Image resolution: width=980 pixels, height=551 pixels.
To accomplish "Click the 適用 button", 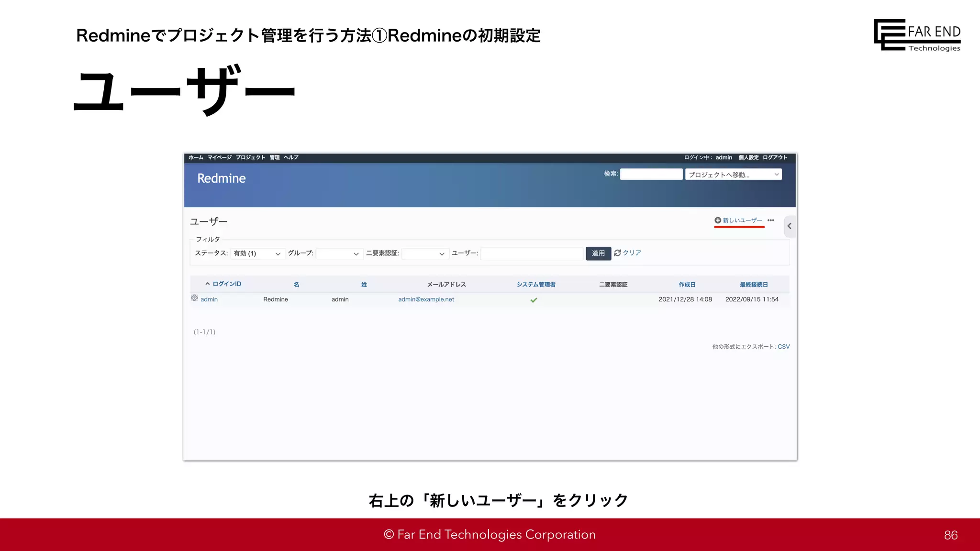I will (x=598, y=253).
